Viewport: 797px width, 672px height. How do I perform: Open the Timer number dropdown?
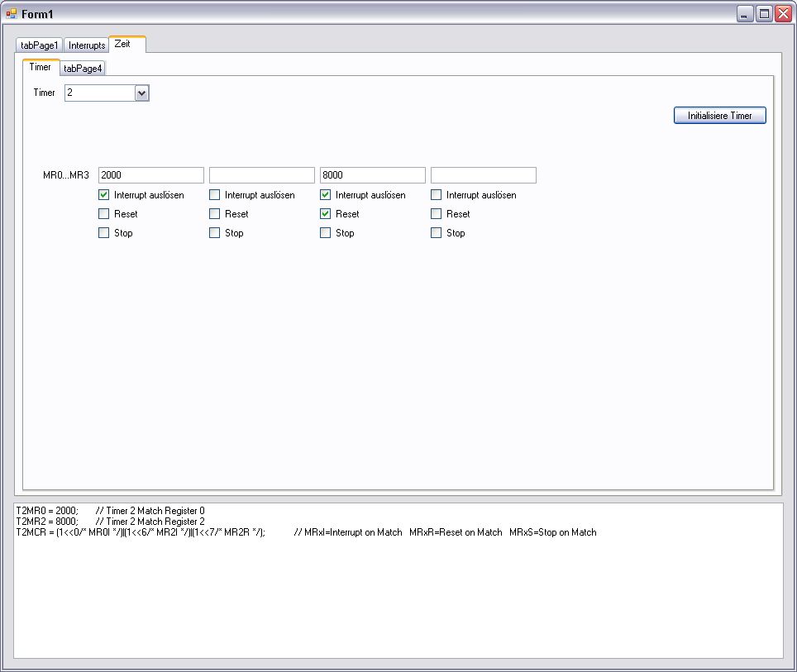(x=141, y=93)
